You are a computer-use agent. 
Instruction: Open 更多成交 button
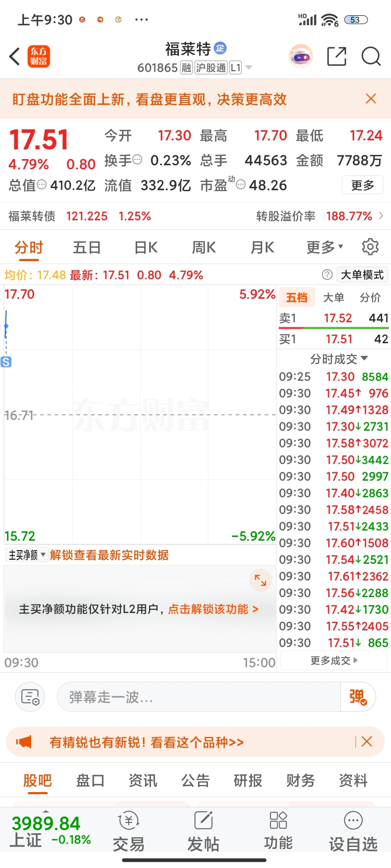pyautogui.click(x=334, y=661)
